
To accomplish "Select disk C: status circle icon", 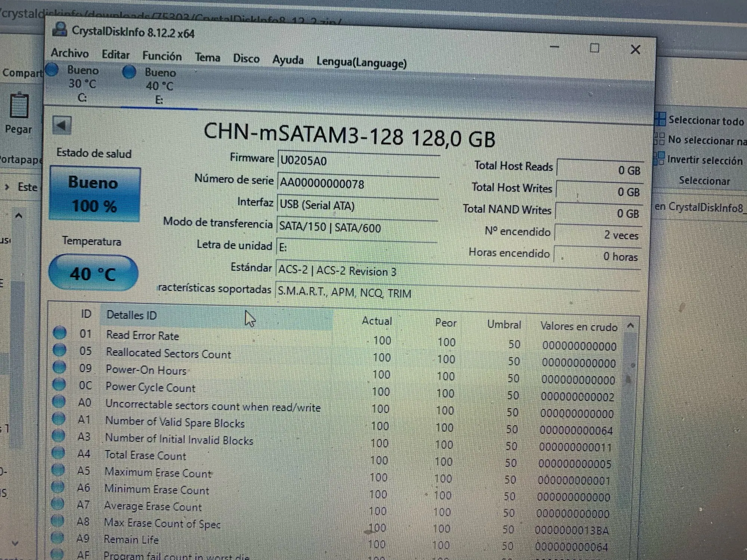I will [52, 69].
